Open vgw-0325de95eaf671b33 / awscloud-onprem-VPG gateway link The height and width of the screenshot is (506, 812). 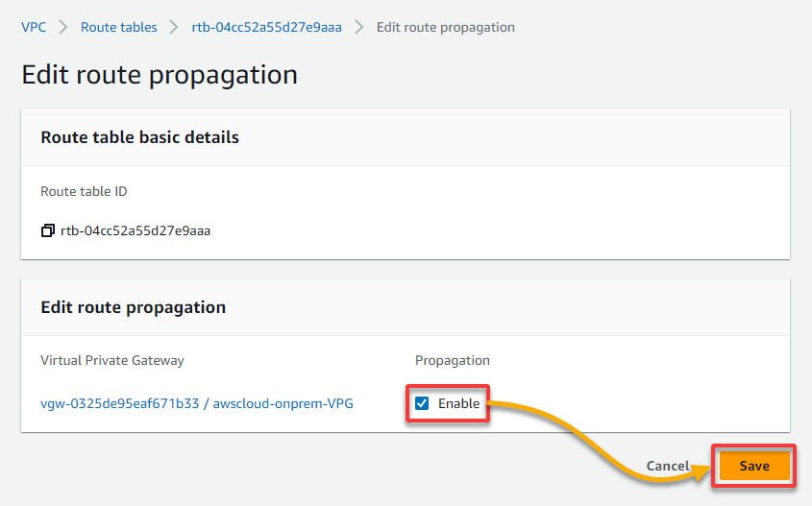(197, 403)
